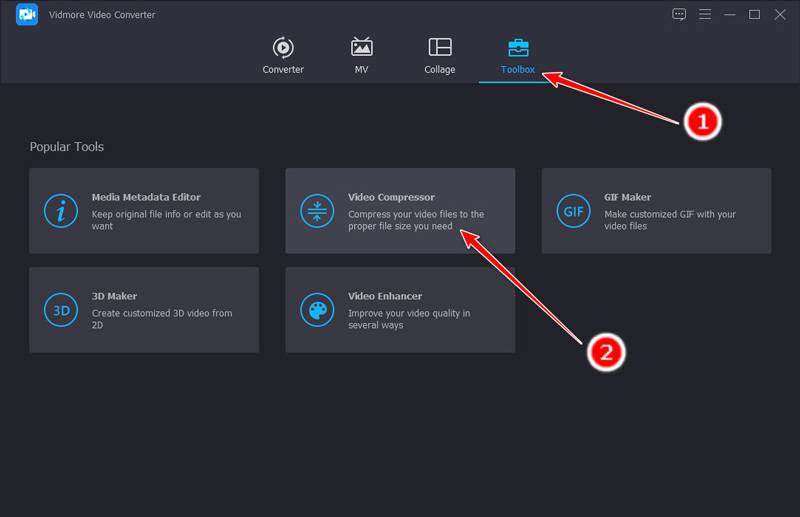Click the 3D Maker circular icon
Screen dimensions: 800x517
click(x=61, y=310)
